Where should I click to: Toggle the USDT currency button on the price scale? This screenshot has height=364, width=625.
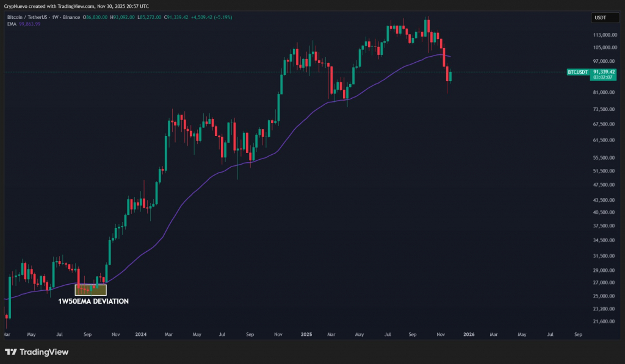(604, 18)
